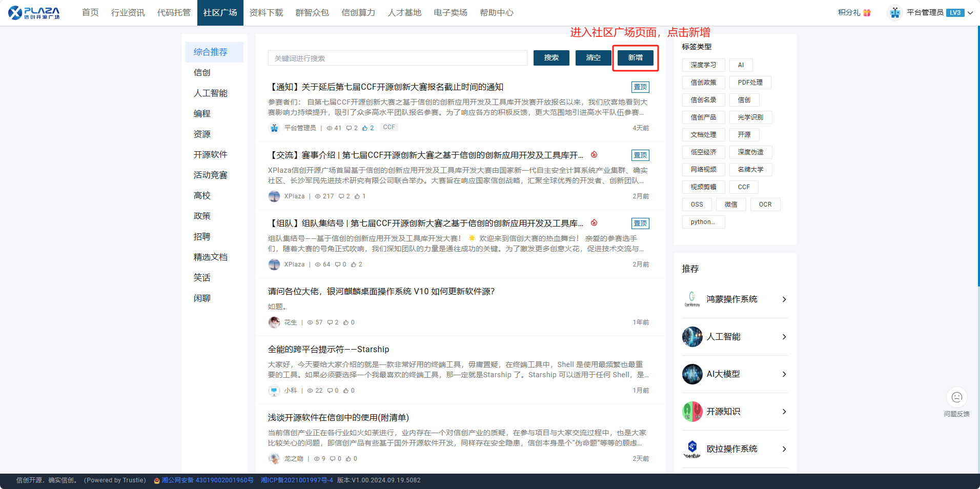Click the keyword search input field
This screenshot has height=489, width=980.
[397, 58]
